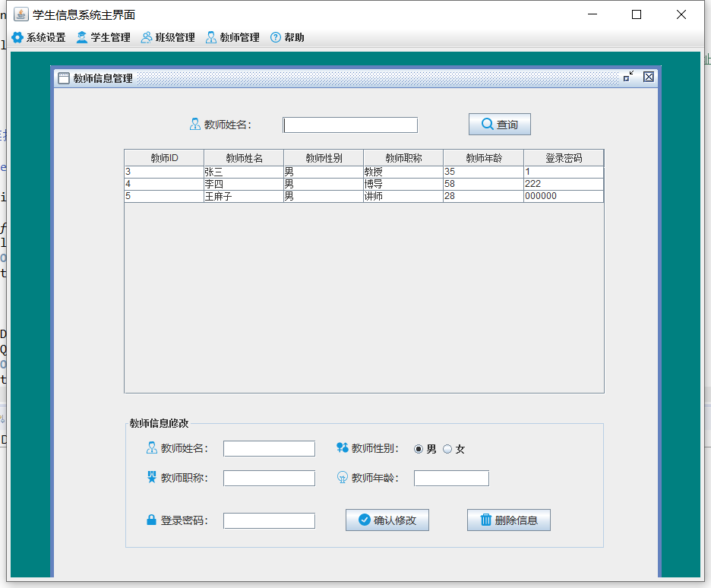Select the ID cell 3
Image resolution: width=711 pixels, height=588 pixels.
164,172
